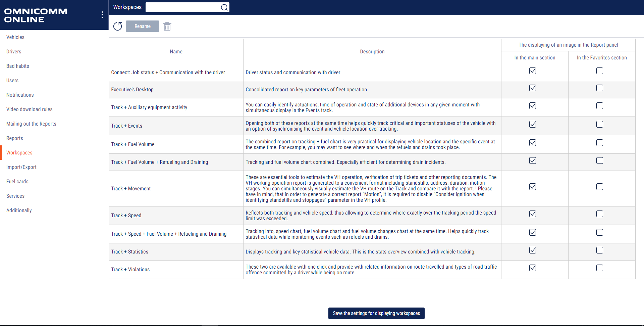This screenshot has width=644, height=326.
Task: Click 'In the Favorites section' column header
Action: point(602,58)
